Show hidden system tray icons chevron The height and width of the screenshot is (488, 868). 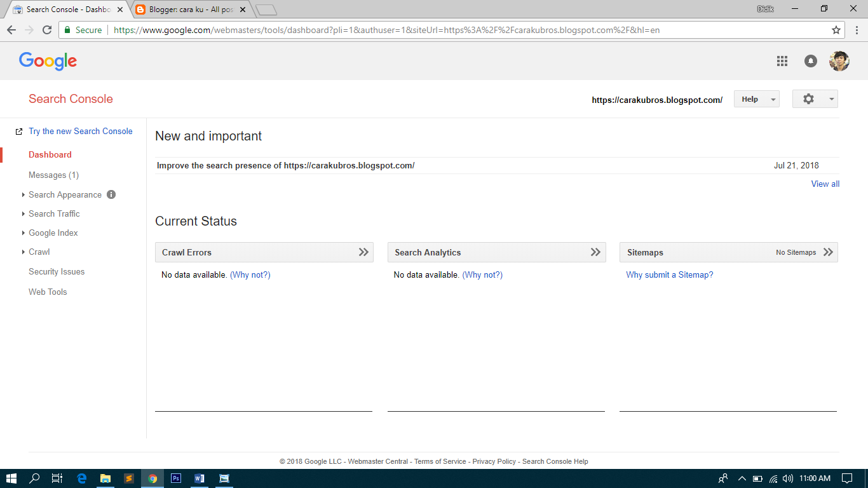[742, 478]
